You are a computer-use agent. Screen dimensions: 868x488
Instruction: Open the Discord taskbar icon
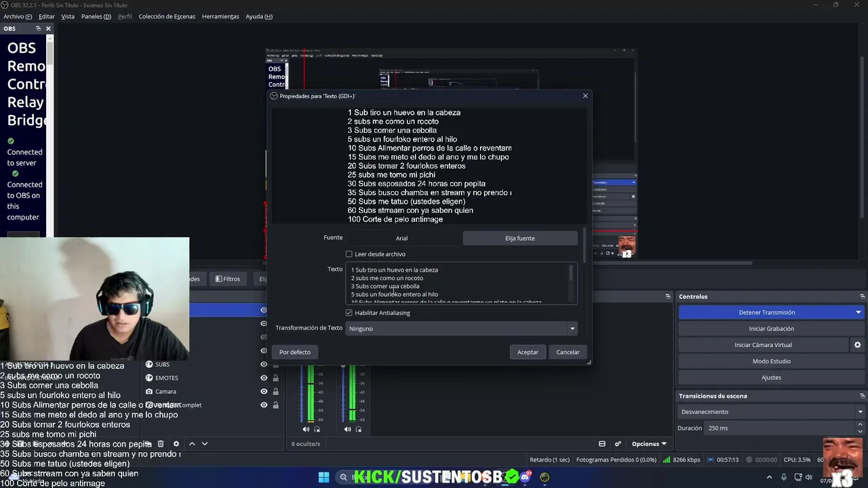[x=525, y=477]
